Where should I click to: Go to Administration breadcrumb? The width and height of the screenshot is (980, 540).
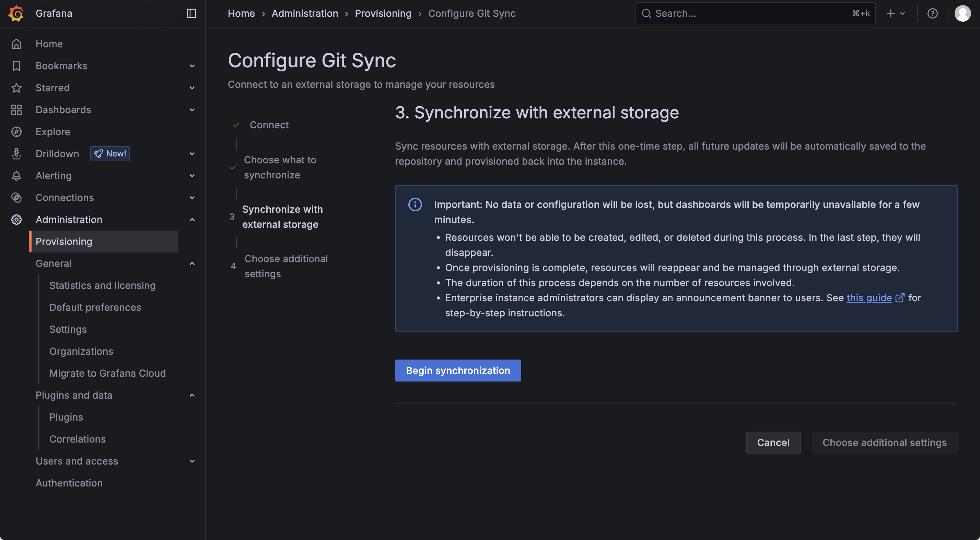[305, 13]
